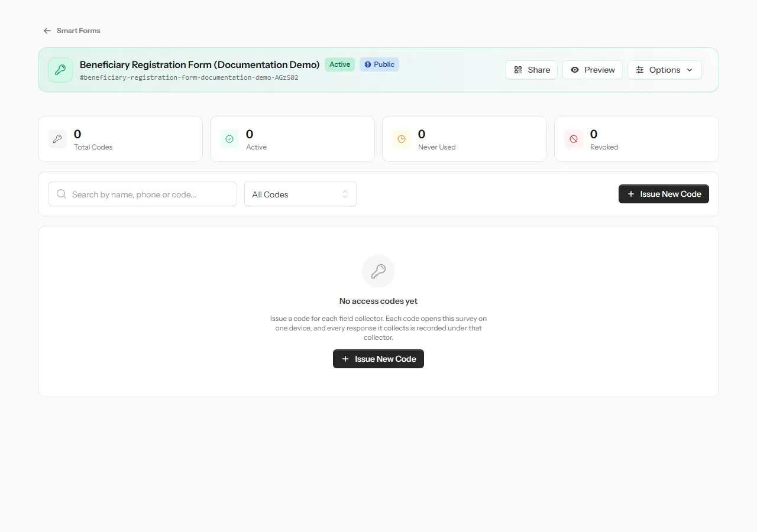This screenshot has height=532, width=757.
Task: Preview the form using the eye button
Action: click(593, 70)
